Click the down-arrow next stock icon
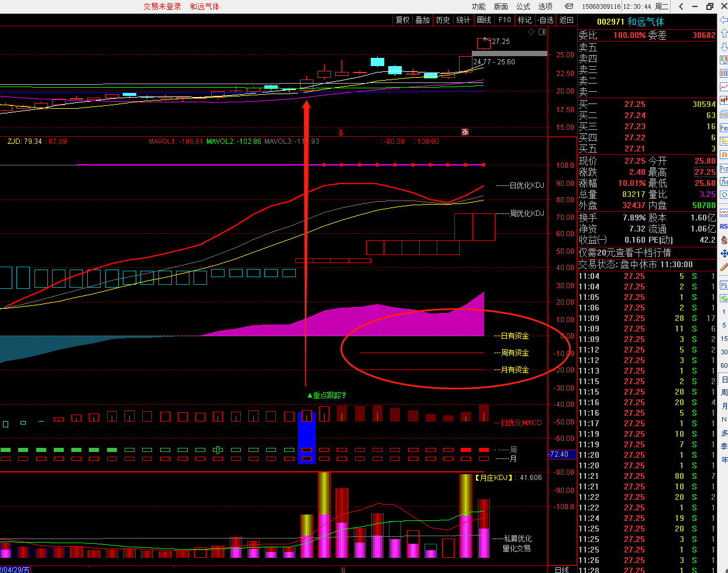The height and width of the screenshot is (573, 728). click(x=724, y=47)
